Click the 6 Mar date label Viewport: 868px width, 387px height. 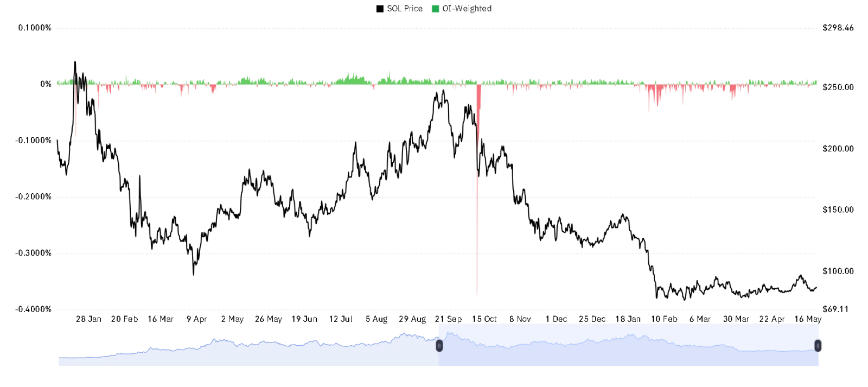(x=700, y=319)
